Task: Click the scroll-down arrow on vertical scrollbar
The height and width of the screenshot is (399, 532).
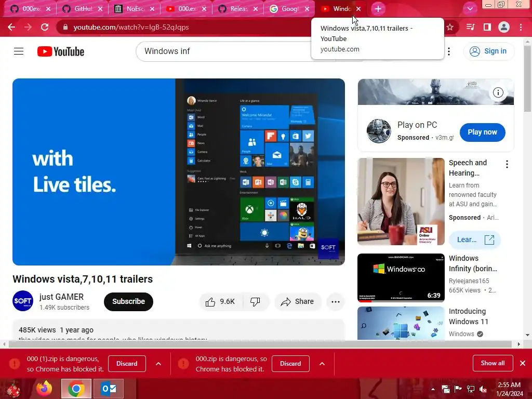Action: coord(528,335)
